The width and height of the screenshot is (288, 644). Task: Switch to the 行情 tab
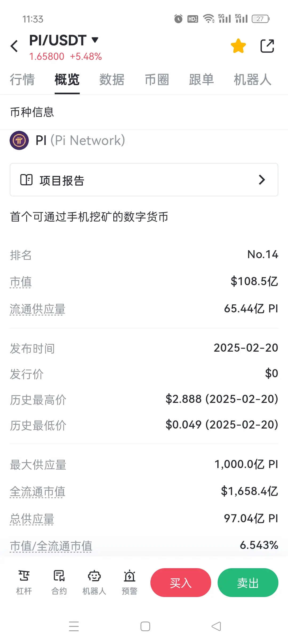(22, 80)
